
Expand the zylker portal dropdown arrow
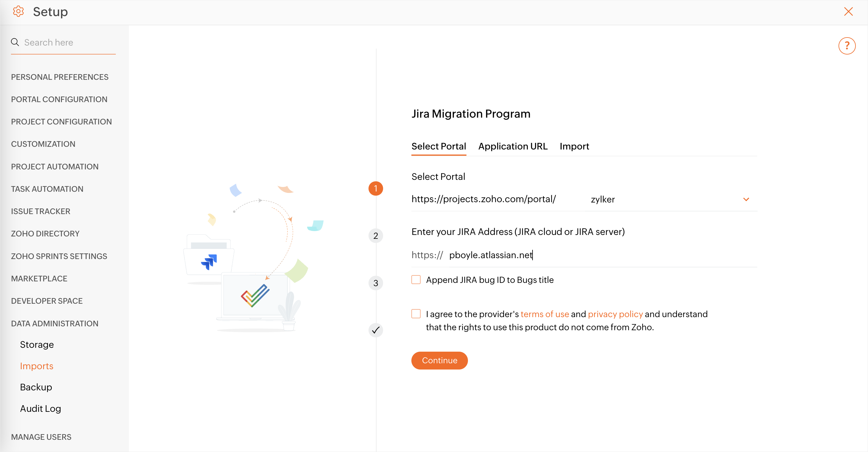pos(746,199)
